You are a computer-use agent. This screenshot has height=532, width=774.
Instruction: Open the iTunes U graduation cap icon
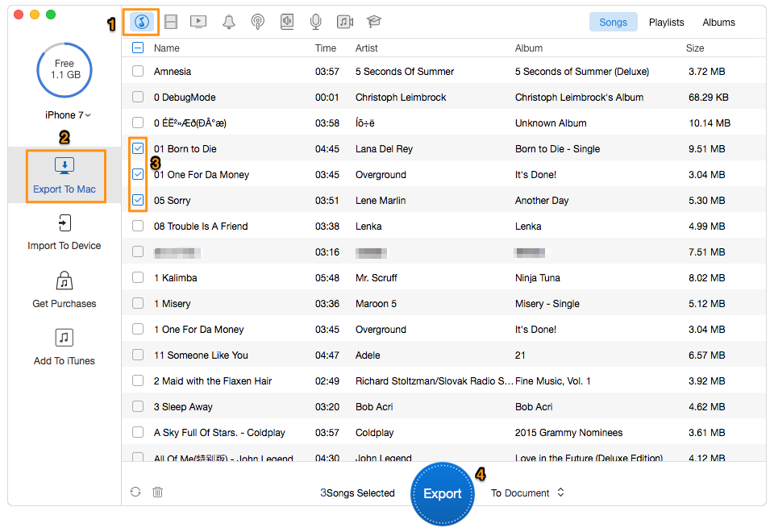click(x=373, y=21)
